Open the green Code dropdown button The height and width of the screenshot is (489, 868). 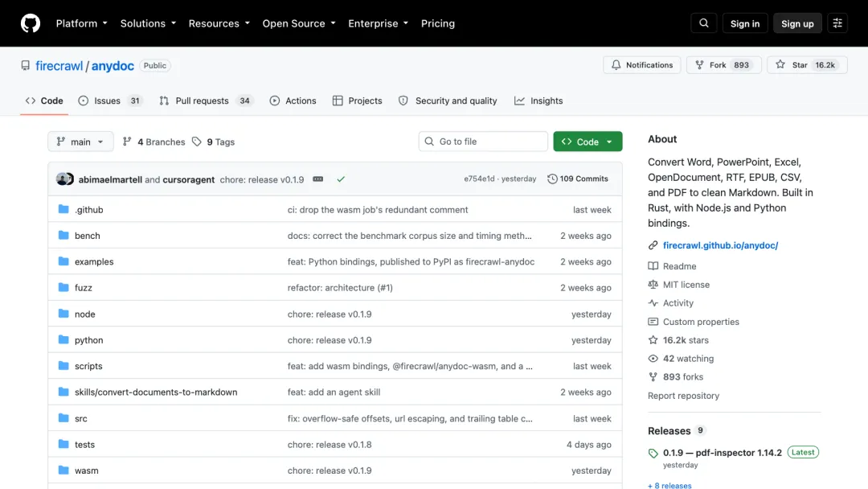(x=588, y=142)
